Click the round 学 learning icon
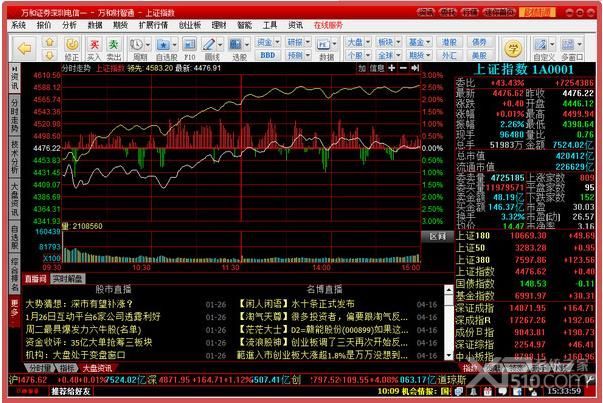Image resolution: width=603 pixels, height=403 pixels. [513, 49]
